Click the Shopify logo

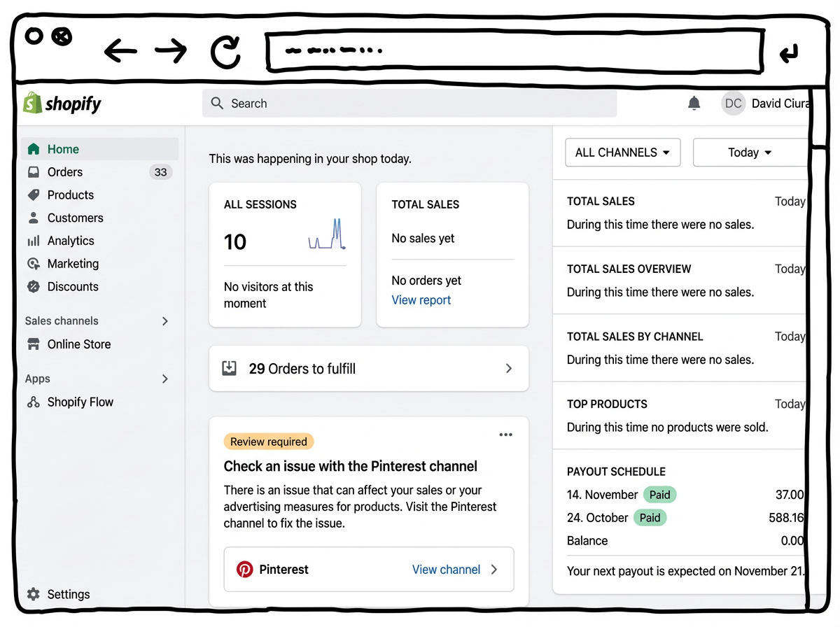point(62,104)
